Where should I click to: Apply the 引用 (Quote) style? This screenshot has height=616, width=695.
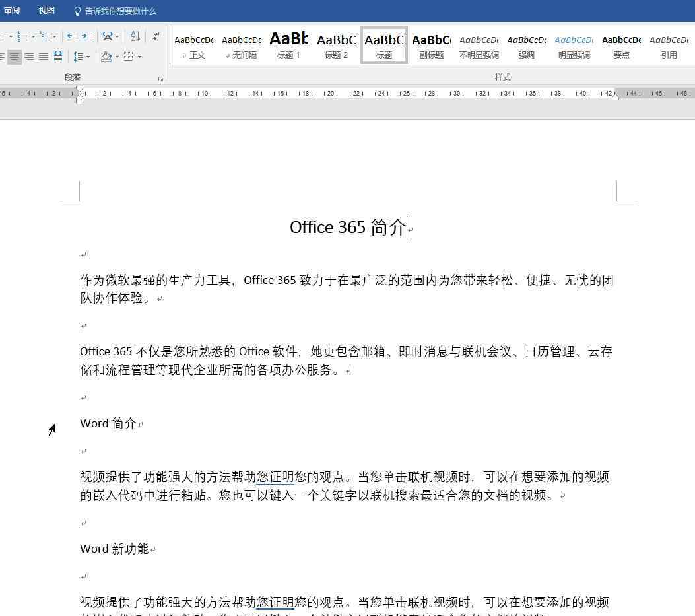[669, 46]
